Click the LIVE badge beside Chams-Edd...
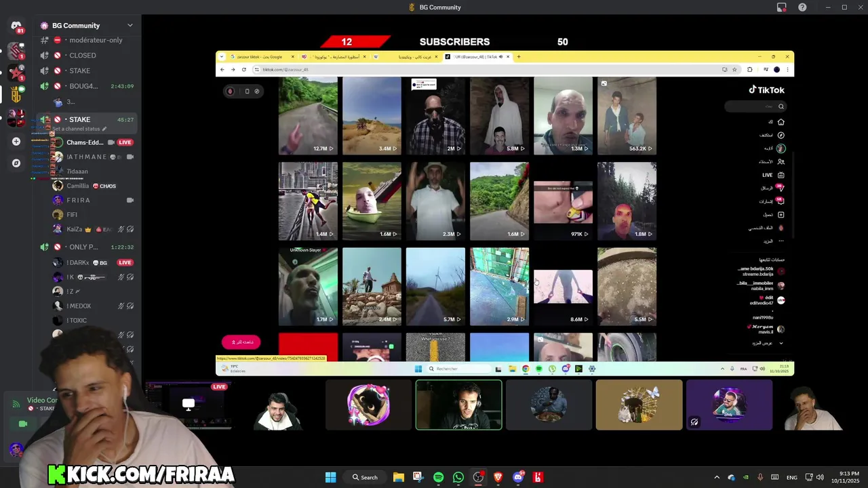 (125, 142)
